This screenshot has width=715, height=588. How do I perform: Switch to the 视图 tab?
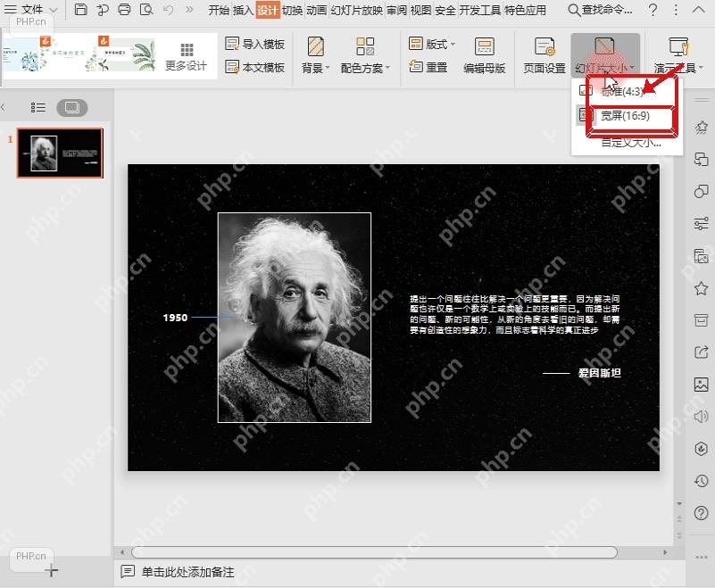pos(420,10)
